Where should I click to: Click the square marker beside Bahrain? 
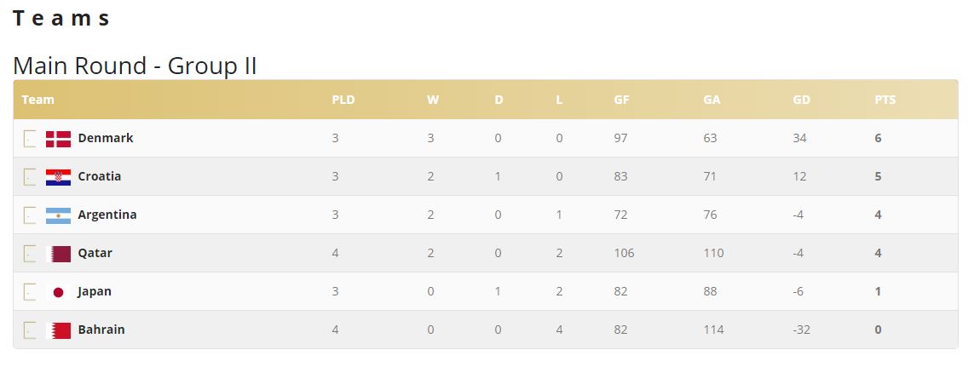[30, 330]
